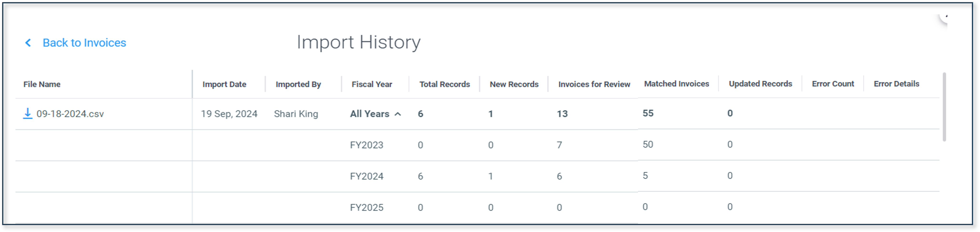The height and width of the screenshot is (232, 980).
Task: Click the Invoices for Review column header
Action: [x=594, y=84]
